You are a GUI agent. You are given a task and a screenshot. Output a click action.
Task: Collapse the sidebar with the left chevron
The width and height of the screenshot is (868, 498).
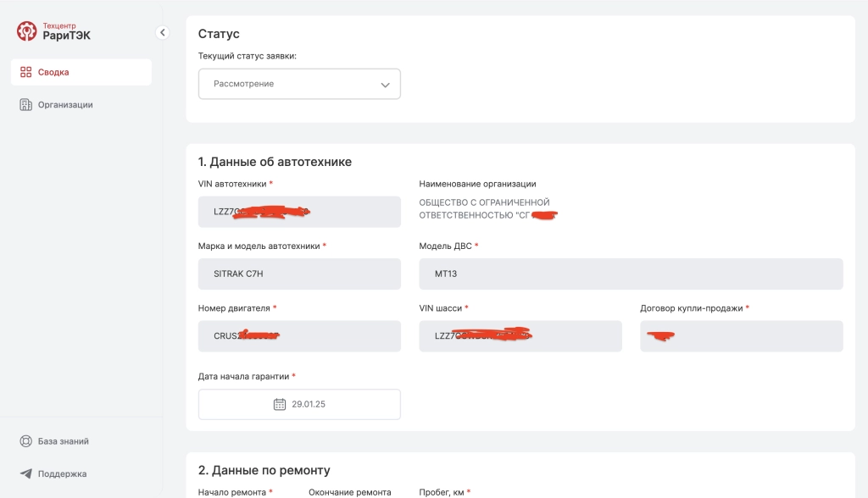(162, 32)
